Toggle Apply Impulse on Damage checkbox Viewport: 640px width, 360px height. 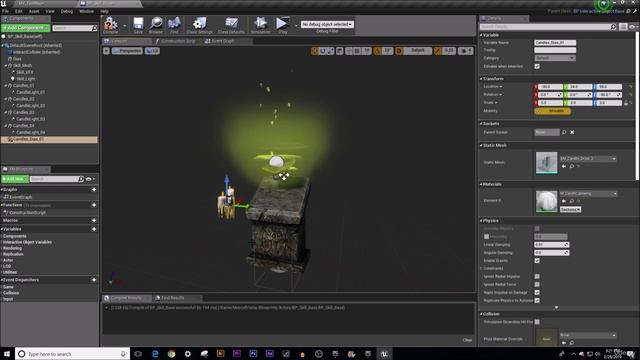537,293
